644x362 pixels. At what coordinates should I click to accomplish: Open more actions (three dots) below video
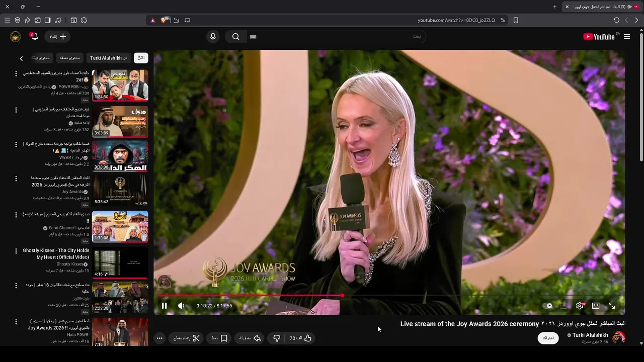point(159,338)
